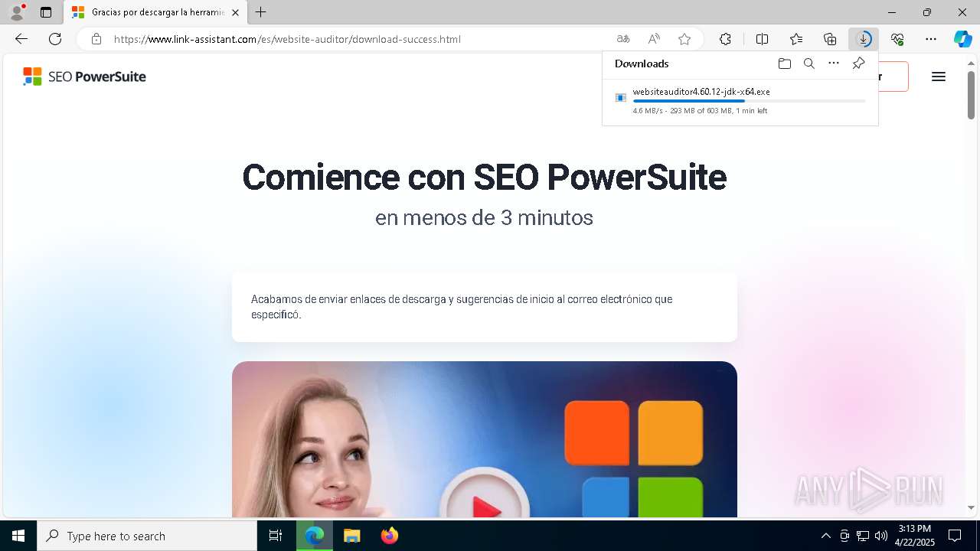
Task: Click the websiteauditor4.60.12-jdk-x64.exe download entry
Action: point(740,100)
